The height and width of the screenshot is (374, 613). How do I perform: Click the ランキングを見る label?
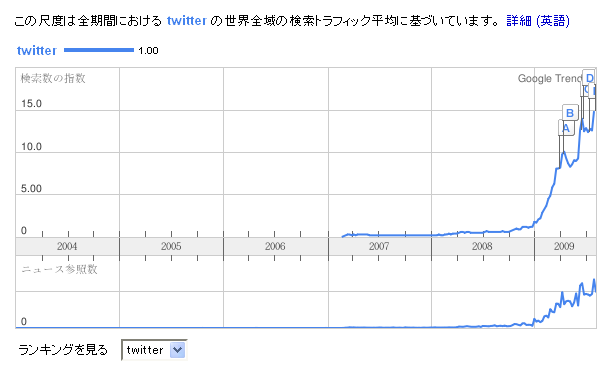[x=63, y=350]
